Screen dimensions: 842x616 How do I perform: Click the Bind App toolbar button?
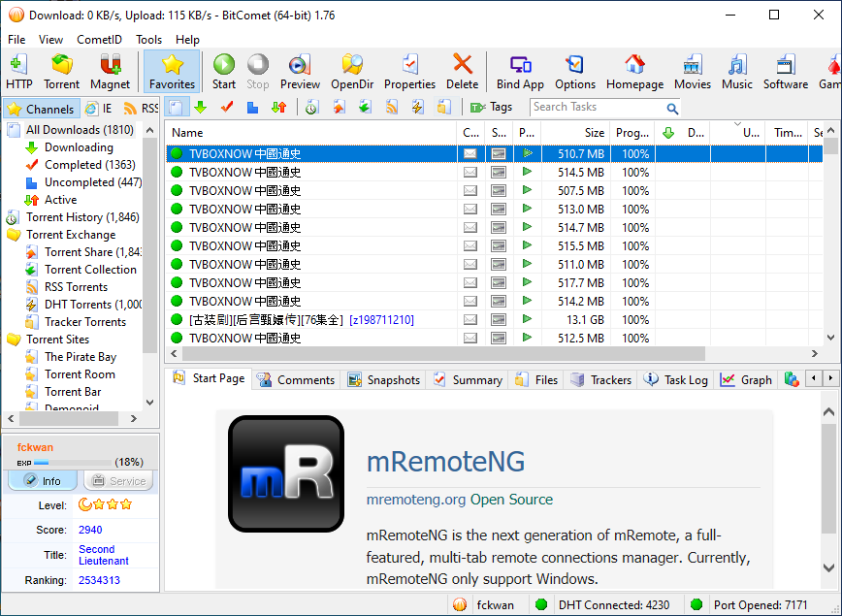click(x=520, y=72)
